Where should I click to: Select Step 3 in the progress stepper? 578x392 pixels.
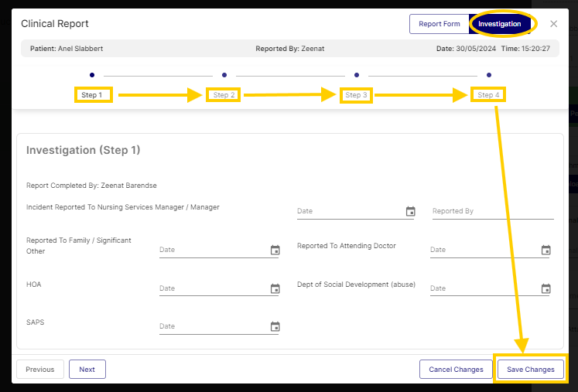point(357,94)
